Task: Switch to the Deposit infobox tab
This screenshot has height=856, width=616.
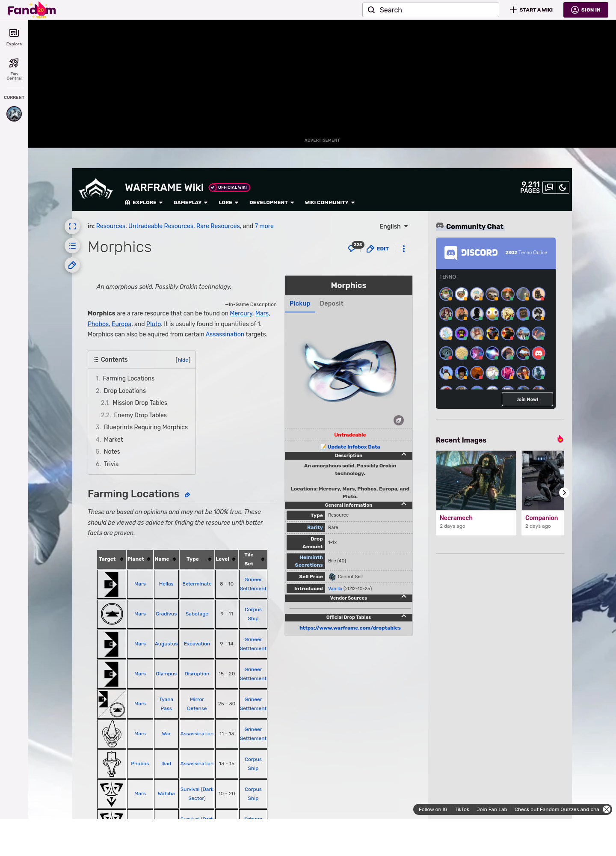Action: (332, 303)
